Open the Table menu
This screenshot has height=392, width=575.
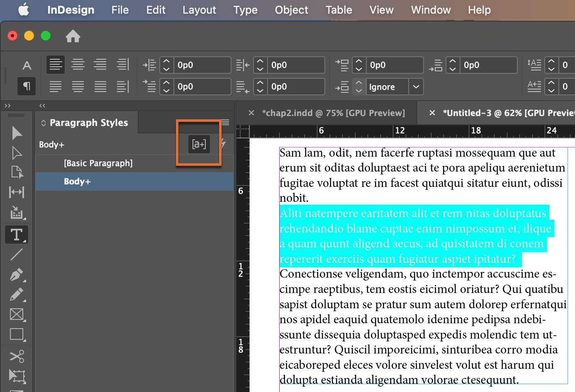pos(339,10)
